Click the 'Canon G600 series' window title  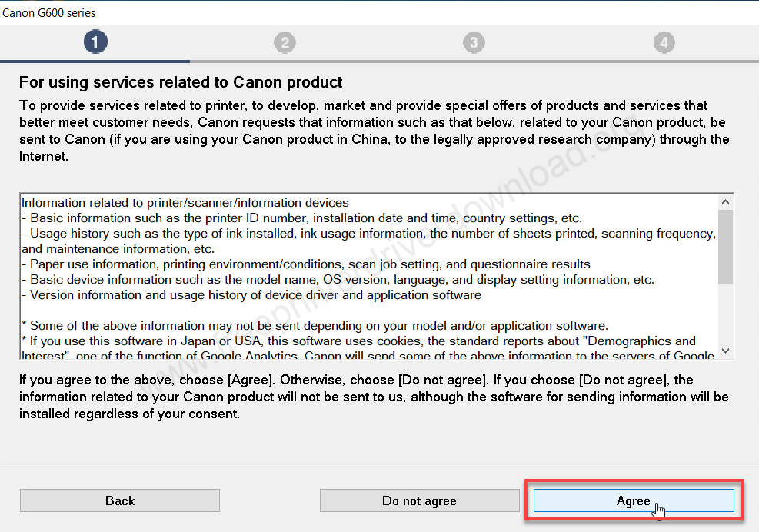pyautogui.click(x=49, y=12)
